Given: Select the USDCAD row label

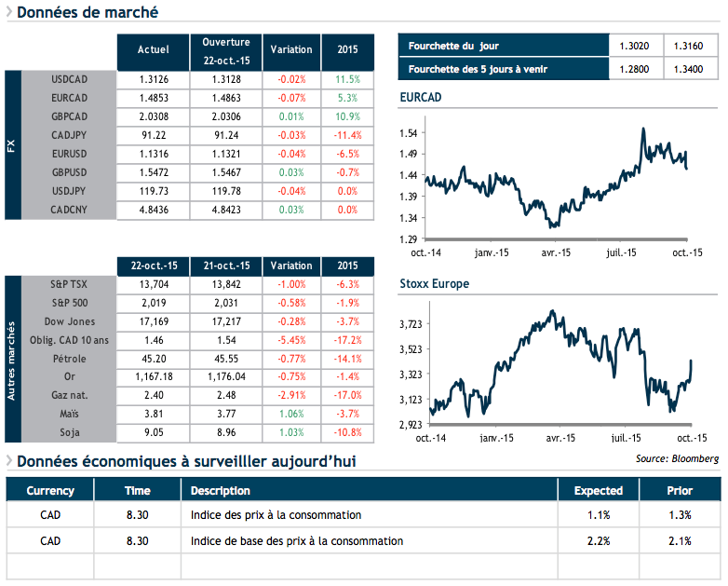Looking at the screenshot, I should pyautogui.click(x=70, y=79).
